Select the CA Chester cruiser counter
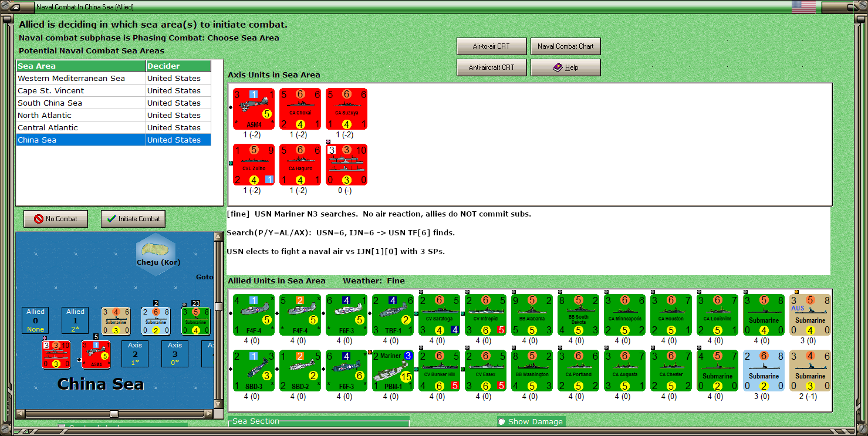Viewport: 868px width, 436px height. (671, 370)
